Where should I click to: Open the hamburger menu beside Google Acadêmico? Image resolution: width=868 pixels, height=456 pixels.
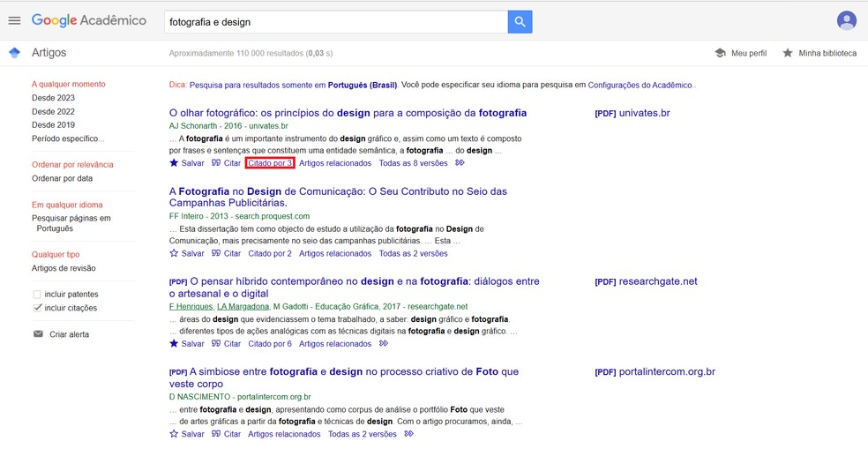tap(14, 20)
